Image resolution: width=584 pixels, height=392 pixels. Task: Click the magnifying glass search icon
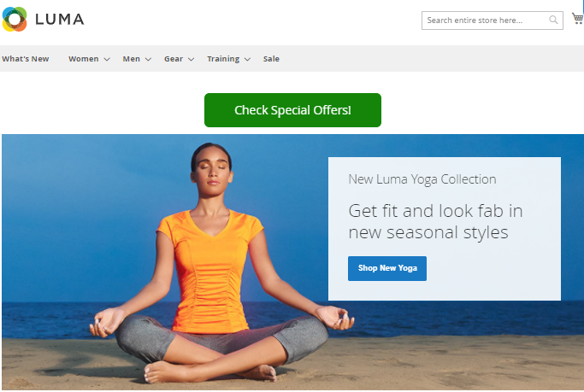(x=553, y=20)
